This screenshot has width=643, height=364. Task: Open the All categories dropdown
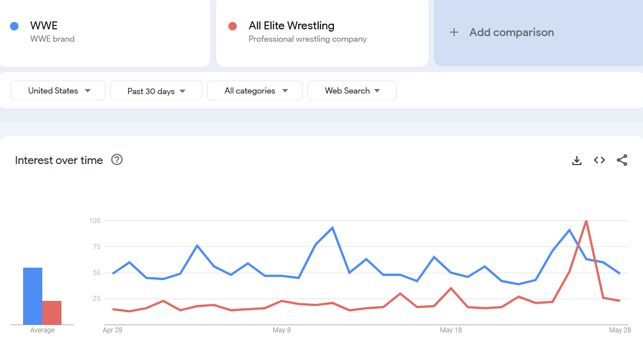(255, 91)
